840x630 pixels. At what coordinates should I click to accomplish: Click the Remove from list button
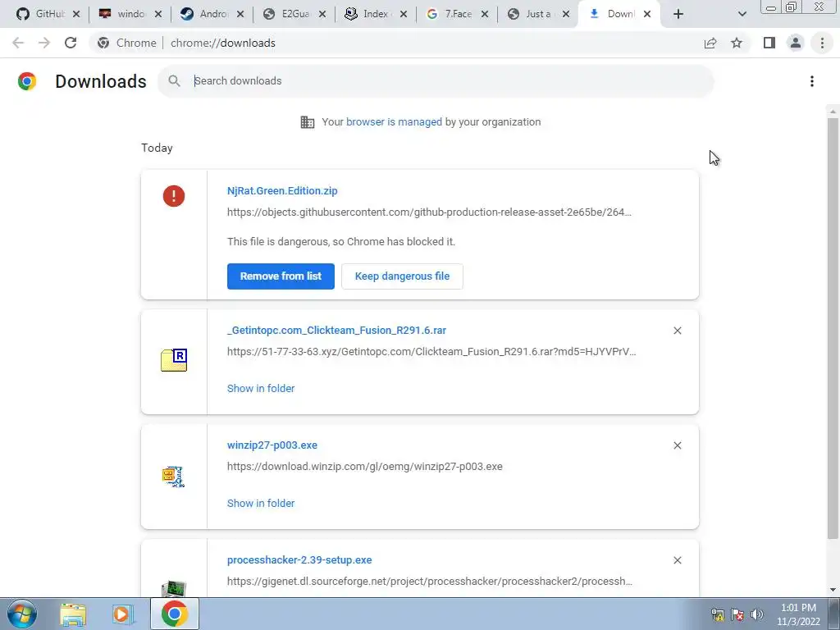coord(281,276)
